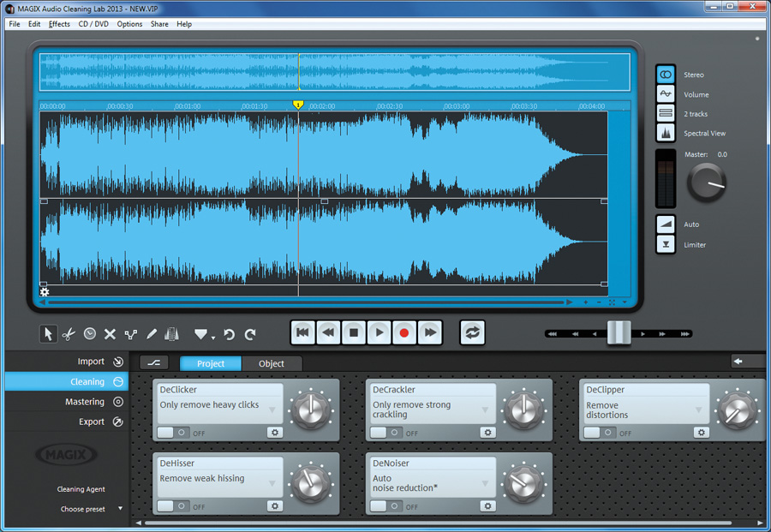Image resolution: width=771 pixels, height=532 pixels.
Task: Enable the DeHisser effect toggle
Action: (172, 506)
